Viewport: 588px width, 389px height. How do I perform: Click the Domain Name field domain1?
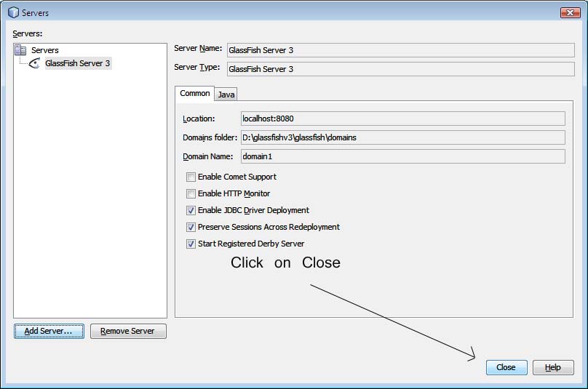[x=402, y=156]
